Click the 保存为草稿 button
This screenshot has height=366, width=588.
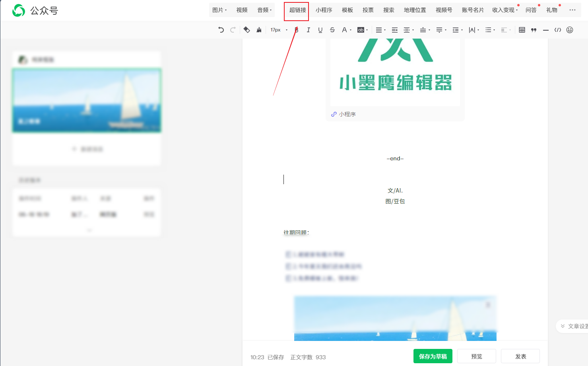[433, 356]
